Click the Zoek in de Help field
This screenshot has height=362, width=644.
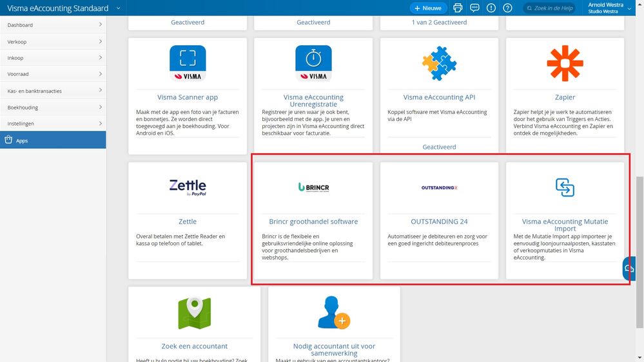pyautogui.click(x=549, y=8)
